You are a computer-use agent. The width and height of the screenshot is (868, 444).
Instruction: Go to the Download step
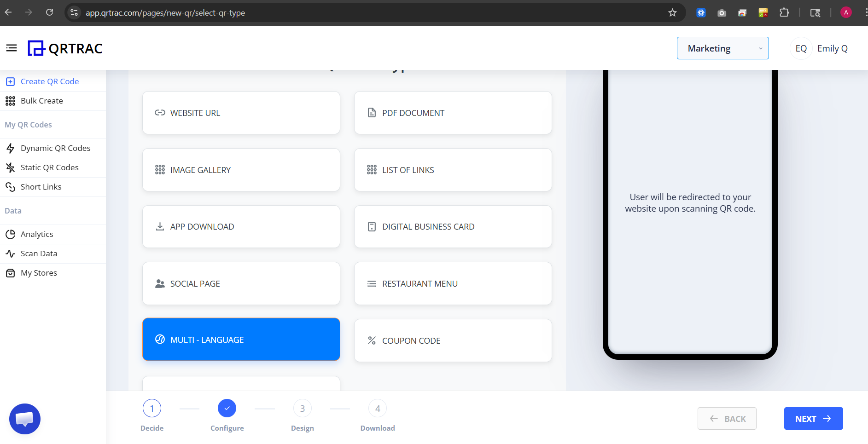377,408
